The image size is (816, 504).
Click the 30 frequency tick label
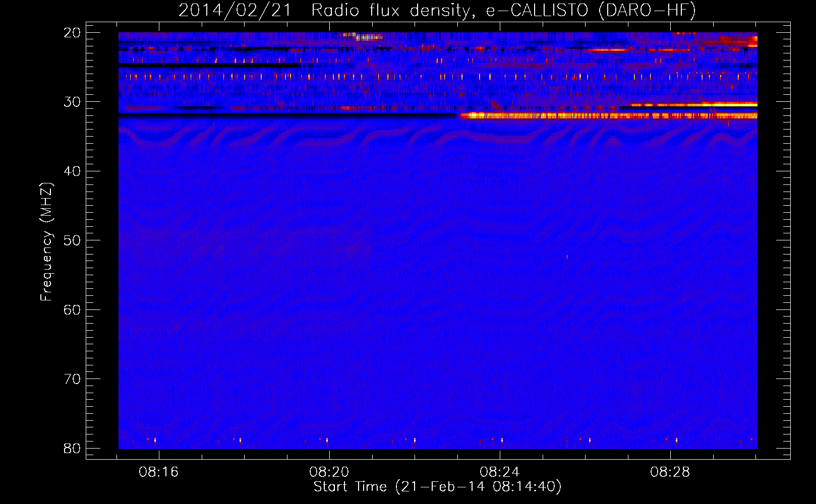pos(72,102)
